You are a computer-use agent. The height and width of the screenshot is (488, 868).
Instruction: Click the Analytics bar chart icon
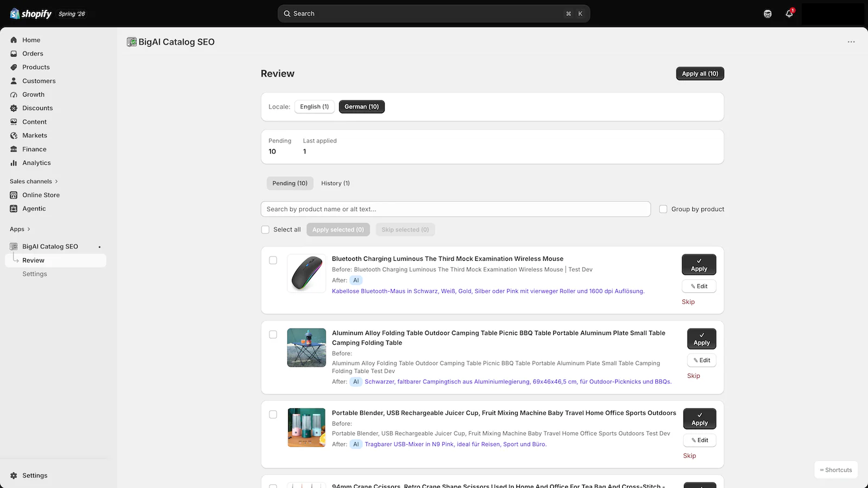pos(14,163)
